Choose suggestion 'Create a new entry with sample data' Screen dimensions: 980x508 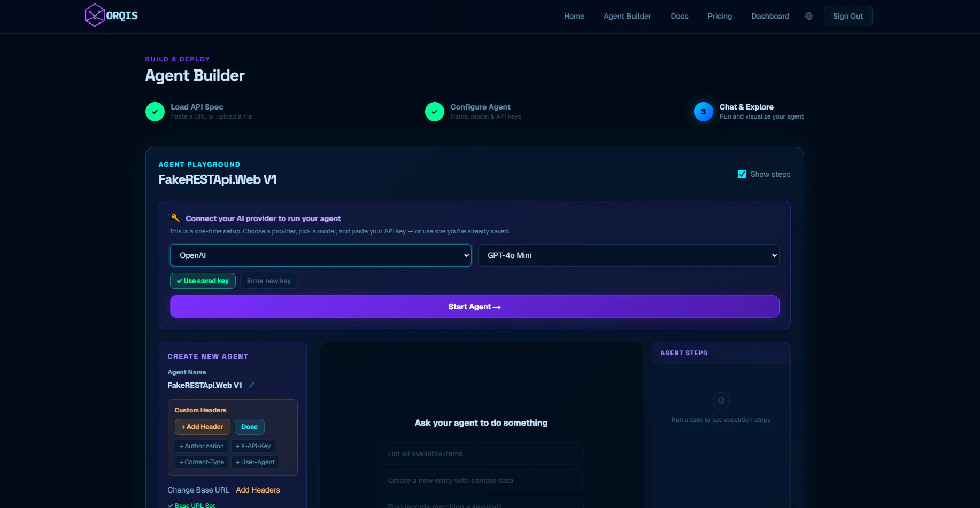pos(481,480)
